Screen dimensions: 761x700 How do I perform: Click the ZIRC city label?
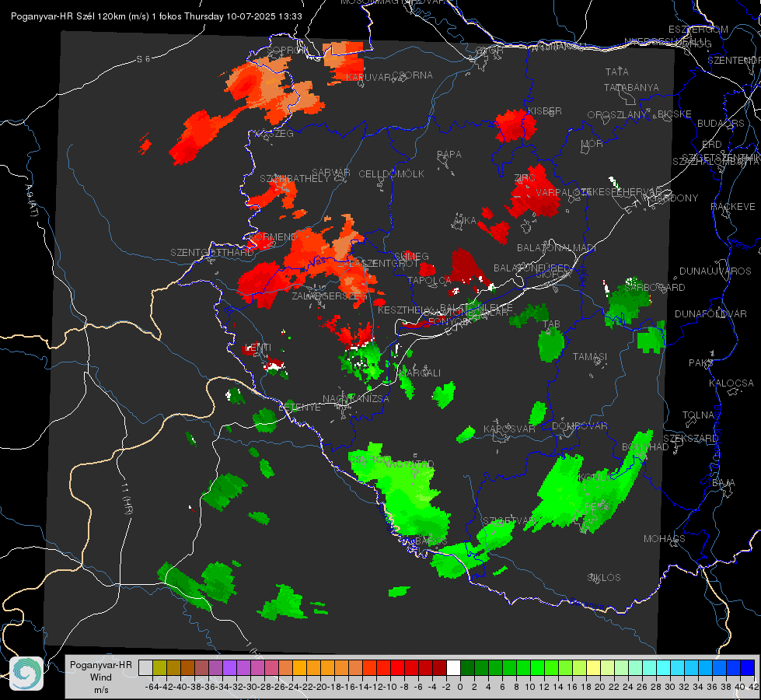click(525, 178)
